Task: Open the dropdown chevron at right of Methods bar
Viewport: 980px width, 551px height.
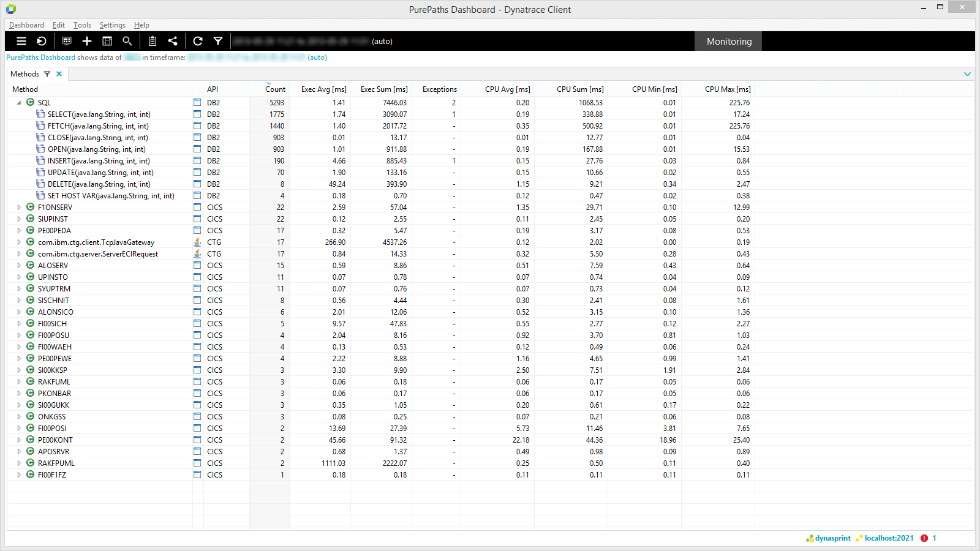Action: pyautogui.click(x=968, y=73)
